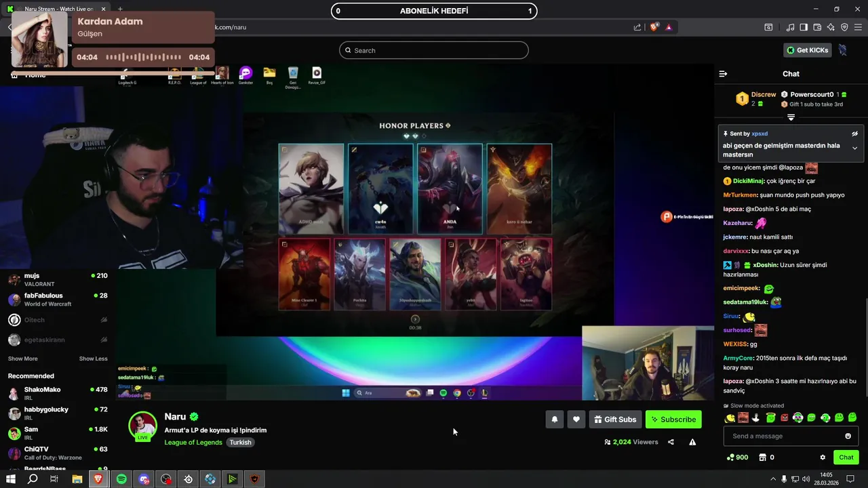Open the Brave VPN shield icon
The image size is (868, 488).
click(844, 27)
